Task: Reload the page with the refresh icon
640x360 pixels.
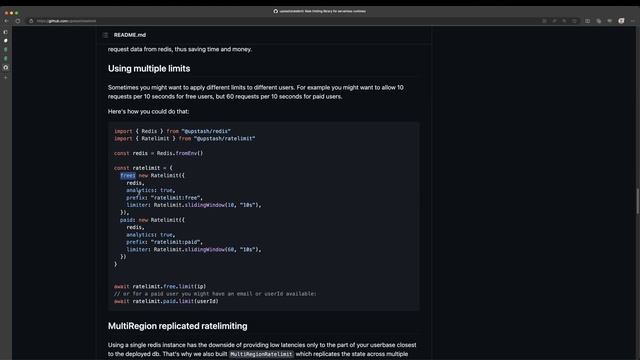Action: click(x=18, y=21)
